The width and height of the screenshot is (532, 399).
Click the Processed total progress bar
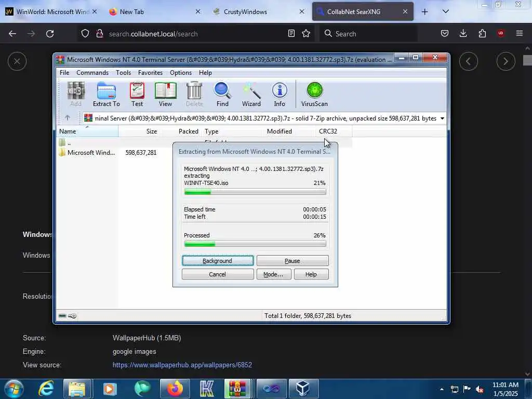click(x=255, y=244)
